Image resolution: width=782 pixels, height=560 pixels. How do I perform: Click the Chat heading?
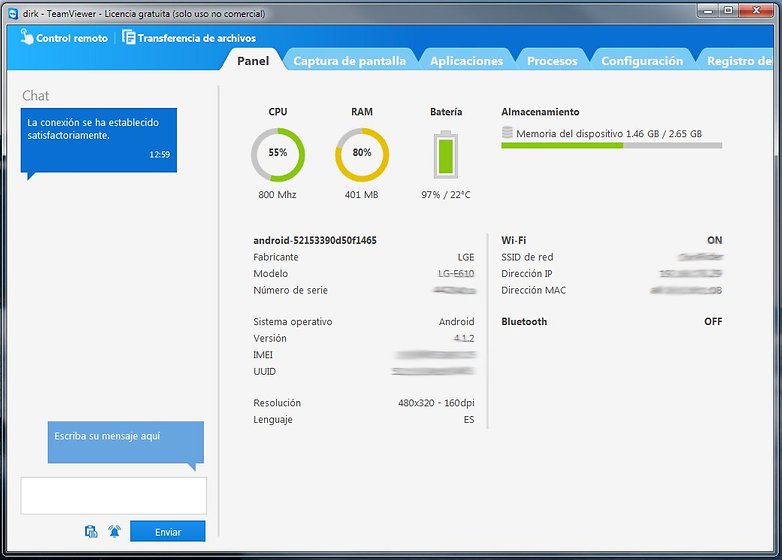(35, 96)
